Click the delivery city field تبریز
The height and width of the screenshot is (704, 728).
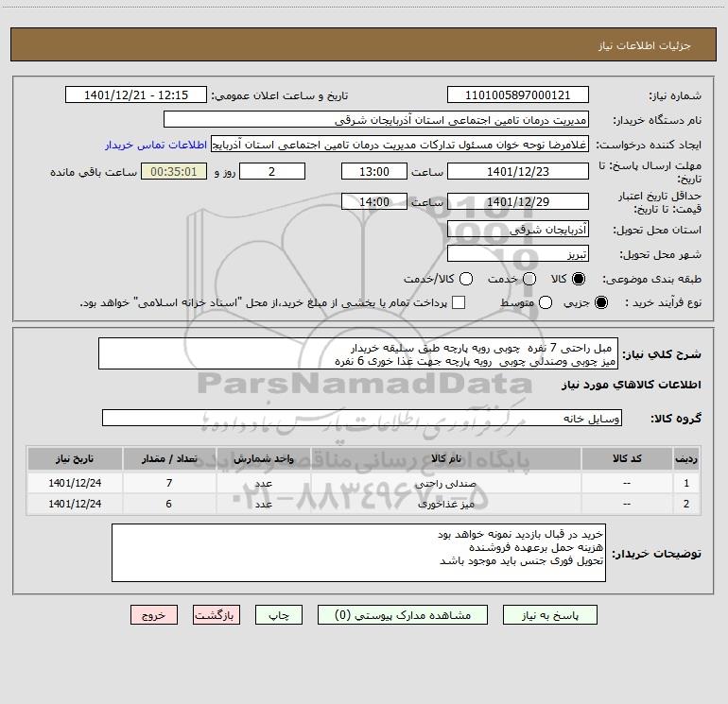tap(518, 254)
